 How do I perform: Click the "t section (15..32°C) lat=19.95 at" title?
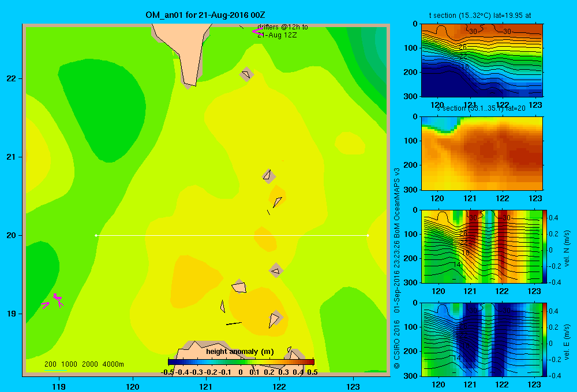click(480, 16)
